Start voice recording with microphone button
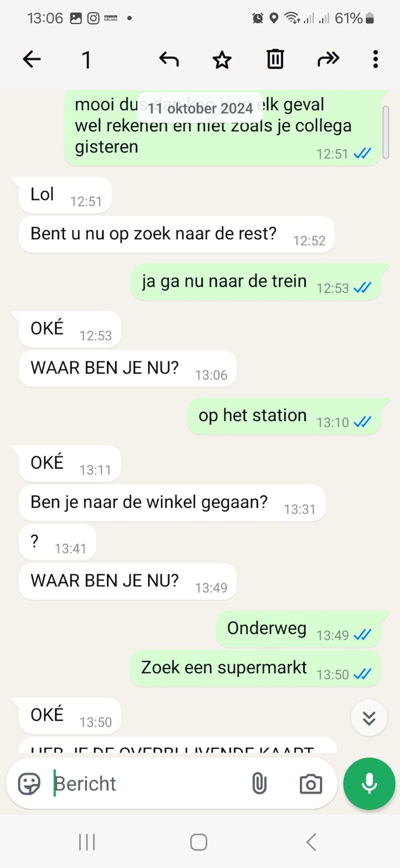The image size is (400, 868). [x=369, y=783]
